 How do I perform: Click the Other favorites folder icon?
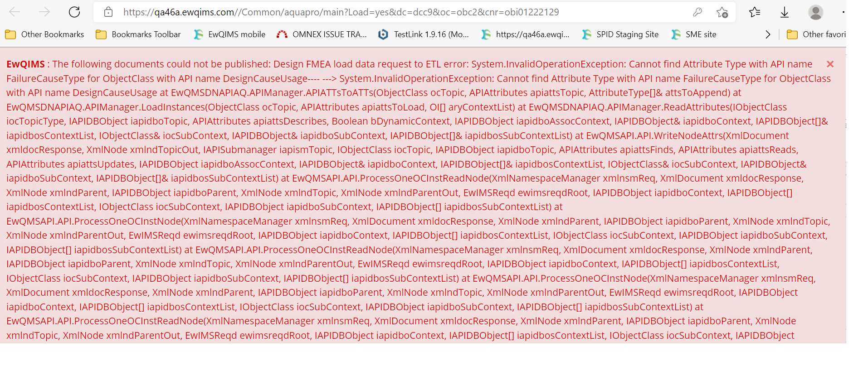792,34
